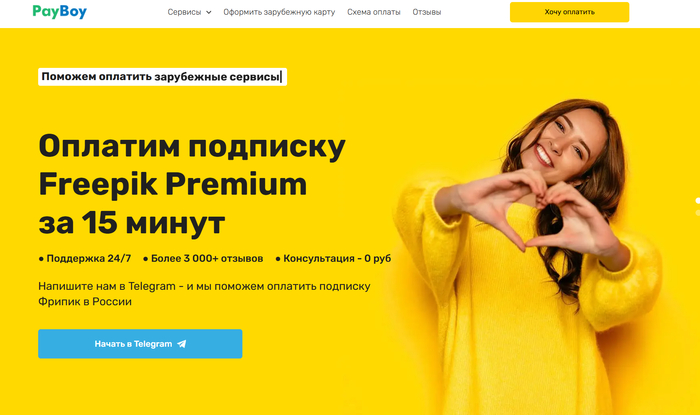Click the Консультация - 0 руб bullet
This screenshot has height=415, width=700.
point(333,258)
